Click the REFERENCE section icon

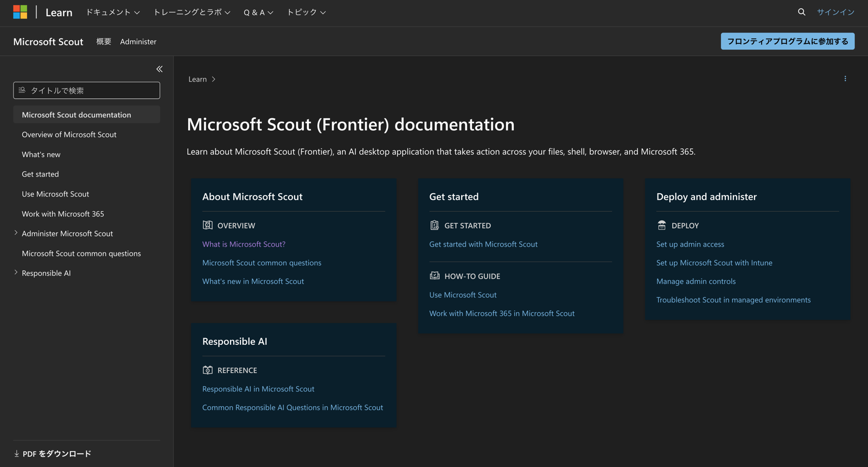click(207, 370)
